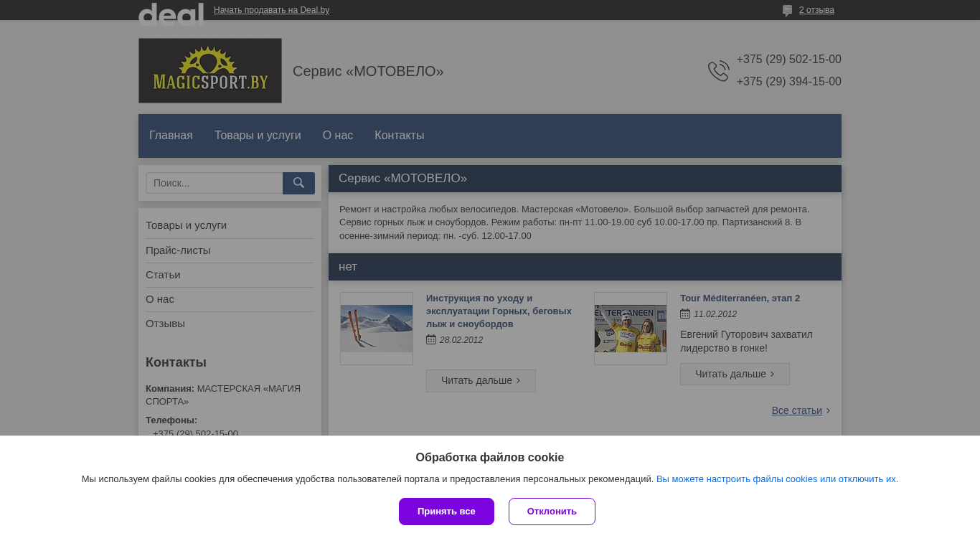Click calendar icon next to 28.02.2012
This screenshot has width=980, height=551.
point(431,339)
